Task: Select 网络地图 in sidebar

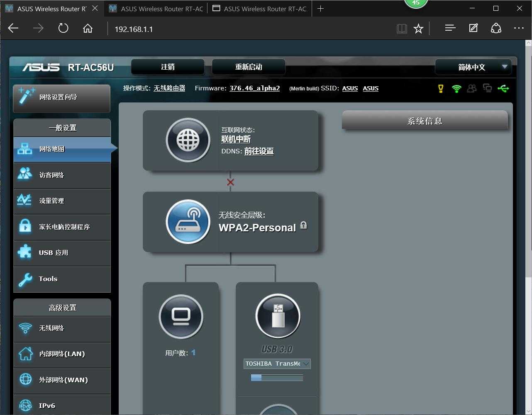Action: 62,149
